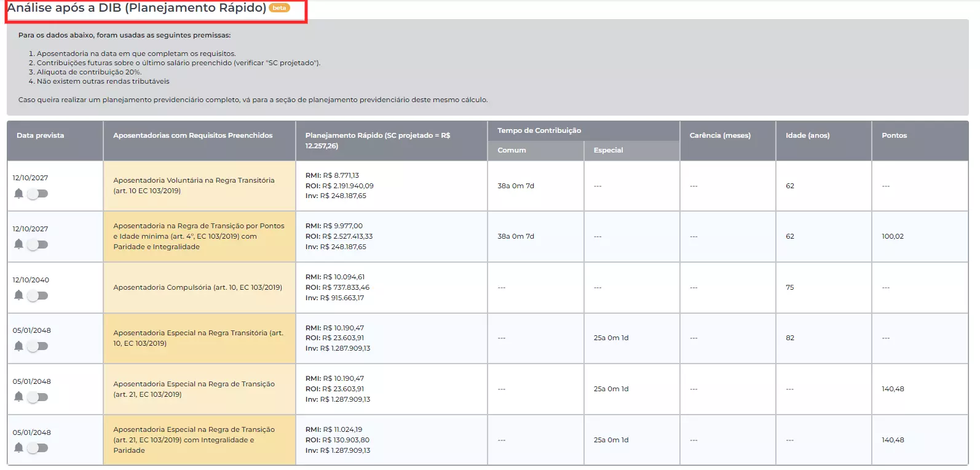Click 'Aposentadoria Especial na Regra Transitória' cell
The width and height of the screenshot is (980, 470).
pos(198,338)
